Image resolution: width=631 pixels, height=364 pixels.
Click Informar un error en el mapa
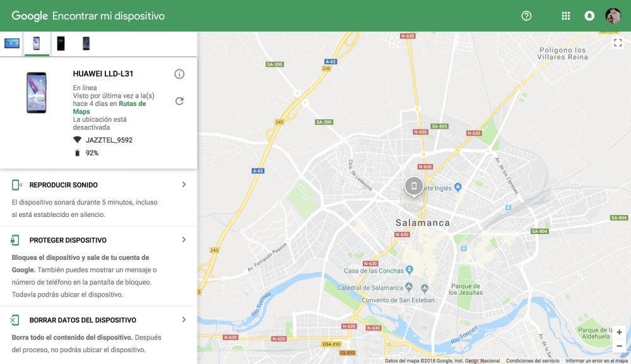coord(596,361)
